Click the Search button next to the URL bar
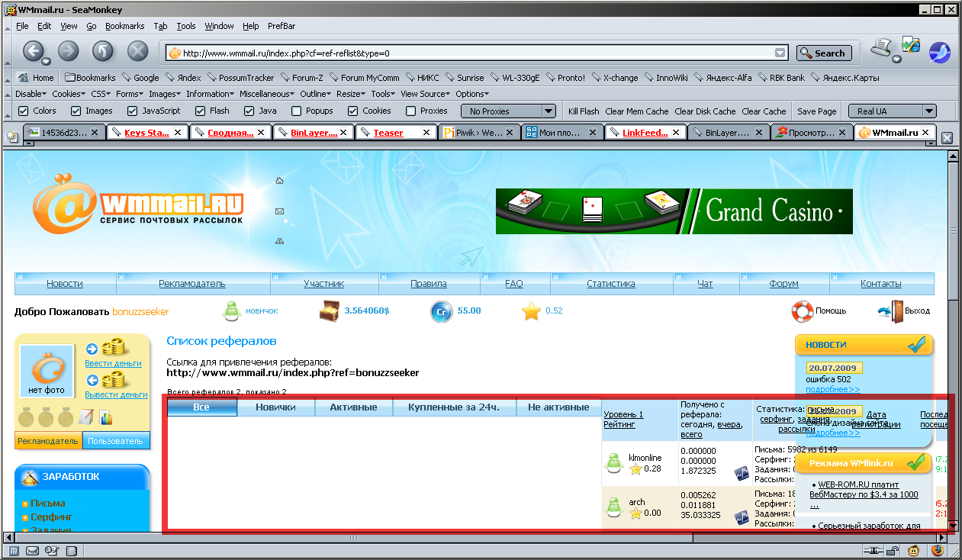This screenshot has width=962, height=560. point(824,53)
